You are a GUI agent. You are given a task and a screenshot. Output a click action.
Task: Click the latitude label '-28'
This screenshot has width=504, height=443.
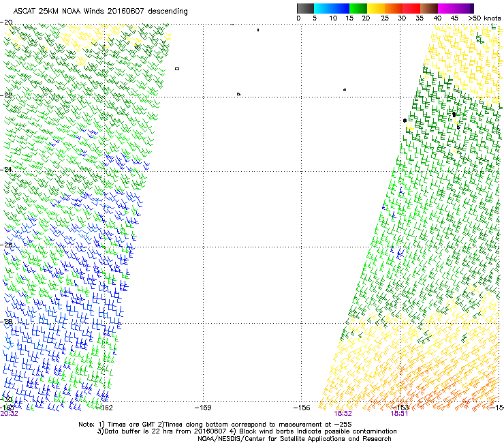6,322
